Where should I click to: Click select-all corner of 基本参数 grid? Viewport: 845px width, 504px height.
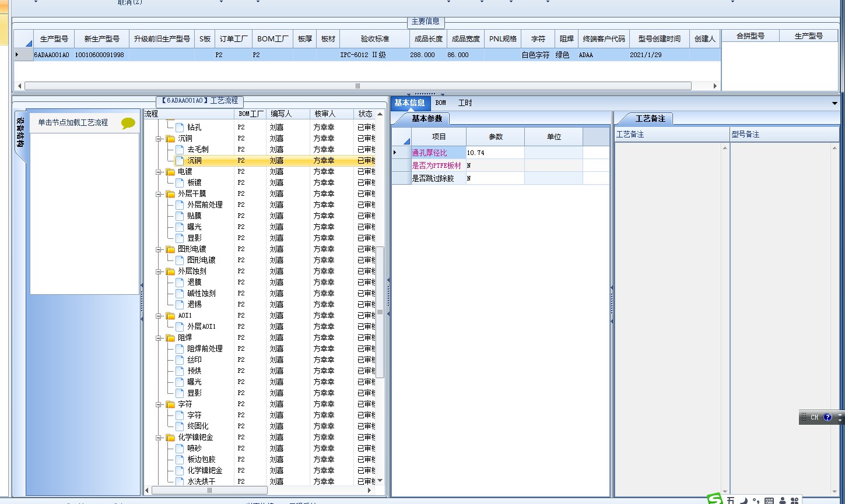click(401, 137)
